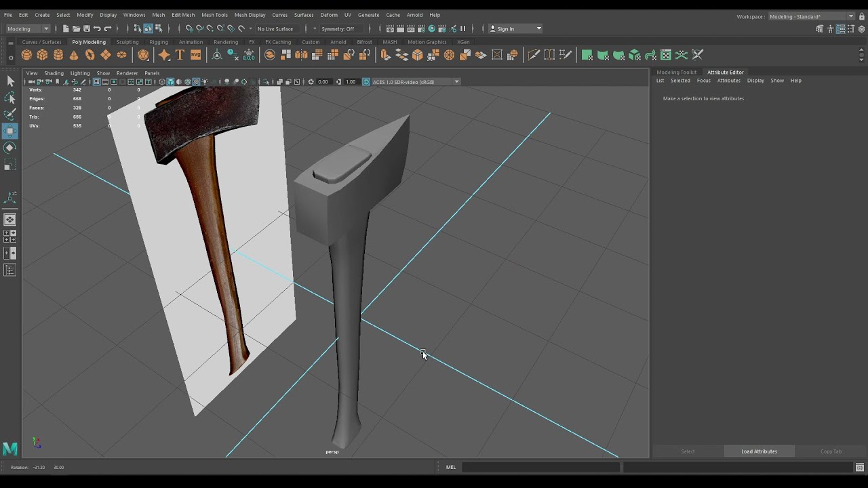Create a polygon disc from the shelf
868x488 pixels.
click(x=121, y=55)
